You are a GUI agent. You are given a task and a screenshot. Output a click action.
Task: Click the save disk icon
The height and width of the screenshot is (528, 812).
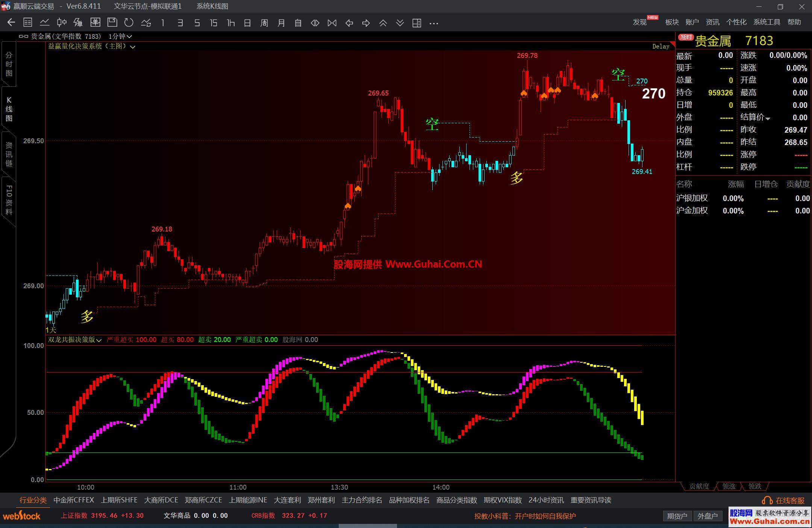pyautogui.click(x=112, y=23)
